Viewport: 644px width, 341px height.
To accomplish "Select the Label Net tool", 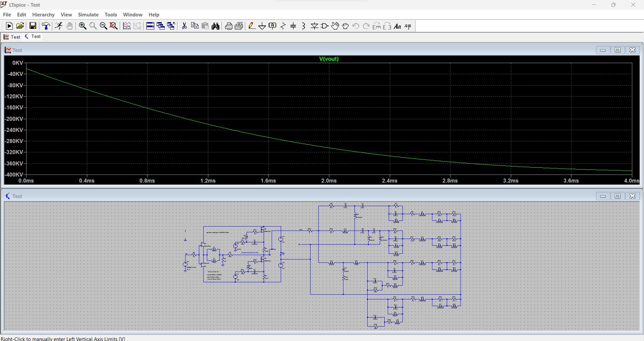I will point(273,26).
